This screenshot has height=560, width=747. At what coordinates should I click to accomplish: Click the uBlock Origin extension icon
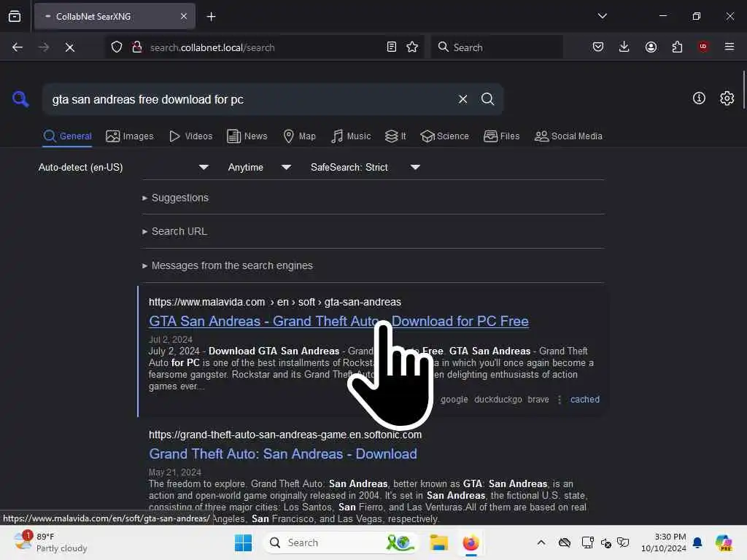point(703,47)
